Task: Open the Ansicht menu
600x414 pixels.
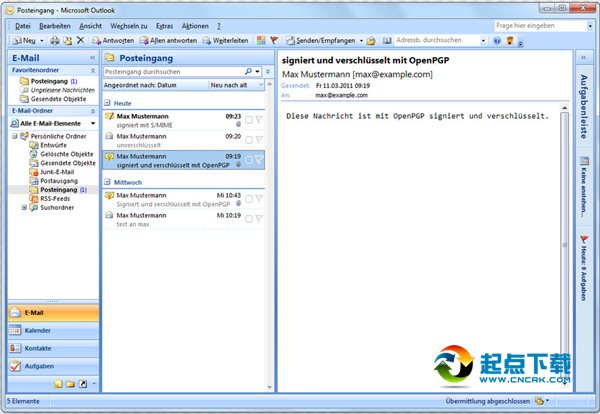Action: pos(90,26)
